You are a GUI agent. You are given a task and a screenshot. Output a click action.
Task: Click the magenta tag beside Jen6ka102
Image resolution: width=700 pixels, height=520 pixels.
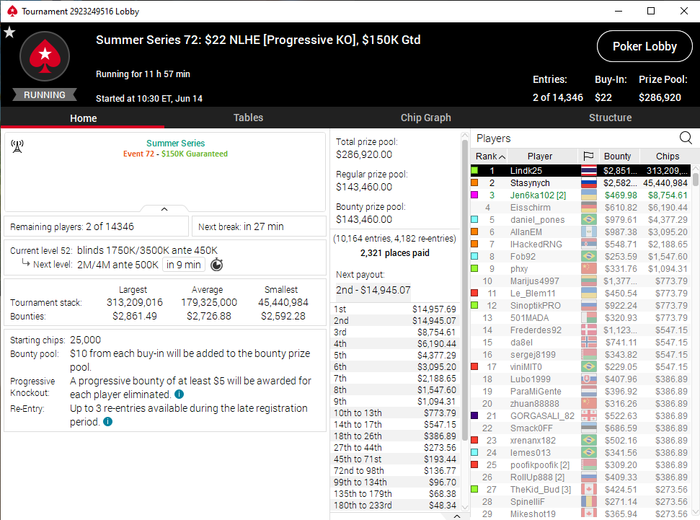pos(475,195)
